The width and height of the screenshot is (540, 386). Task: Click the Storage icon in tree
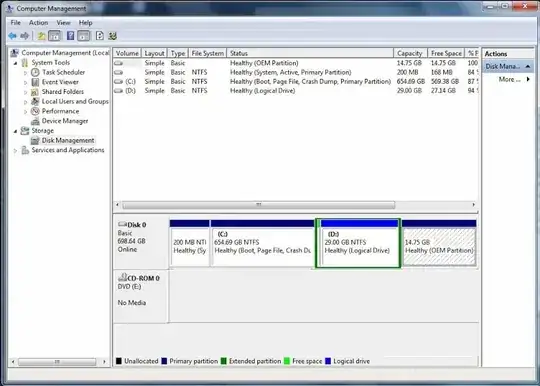[x=24, y=131]
